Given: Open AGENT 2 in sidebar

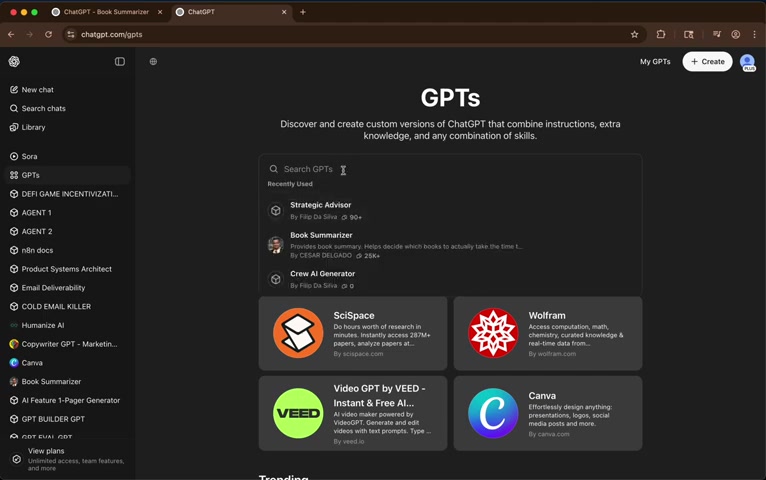Looking at the screenshot, I should point(67,231).
